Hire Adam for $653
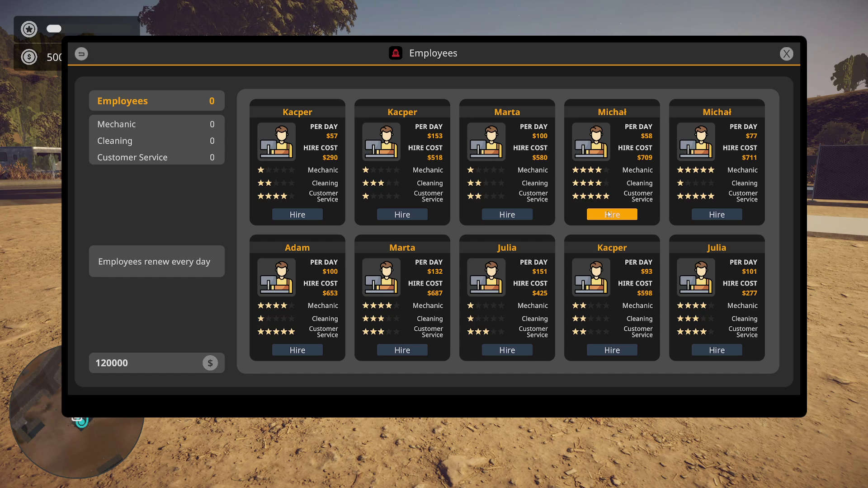Image resolution: width=868 pixels, height=488 pixels. (x=297, y=350)
